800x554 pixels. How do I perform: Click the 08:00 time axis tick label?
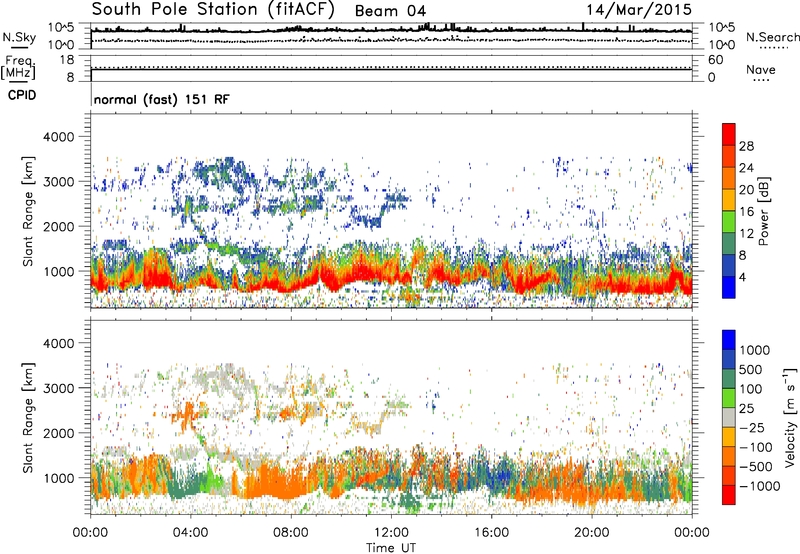(291, 533)
